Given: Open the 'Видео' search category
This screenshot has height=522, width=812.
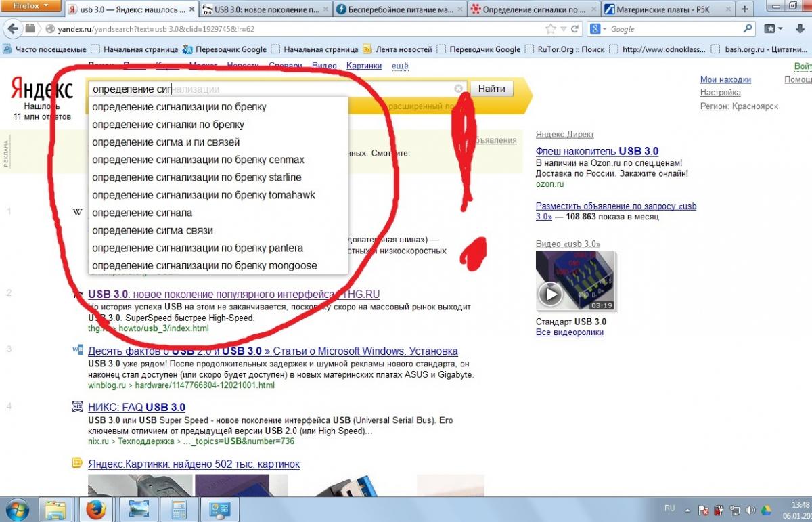Looking at the screenshot, I should (x=324, y=66).
